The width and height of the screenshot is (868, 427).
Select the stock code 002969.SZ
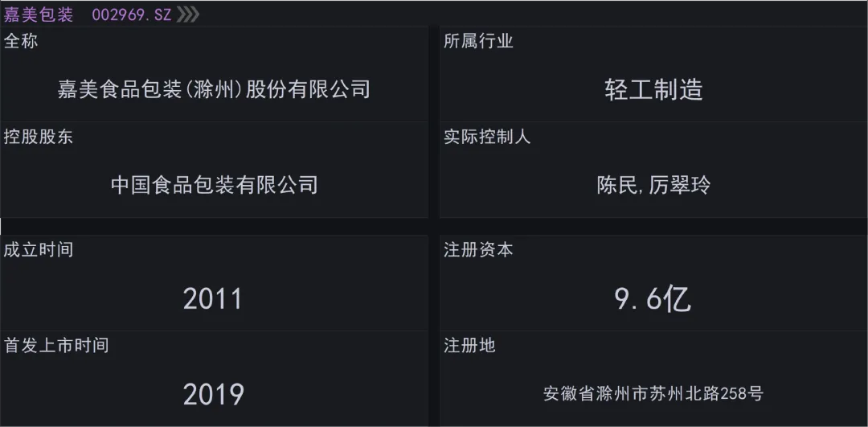click(131, 15)
